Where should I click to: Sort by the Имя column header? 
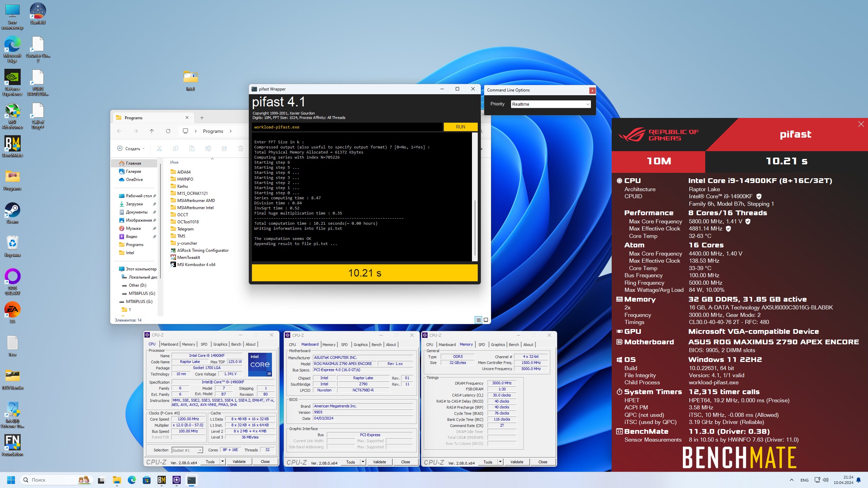point(174,162)
